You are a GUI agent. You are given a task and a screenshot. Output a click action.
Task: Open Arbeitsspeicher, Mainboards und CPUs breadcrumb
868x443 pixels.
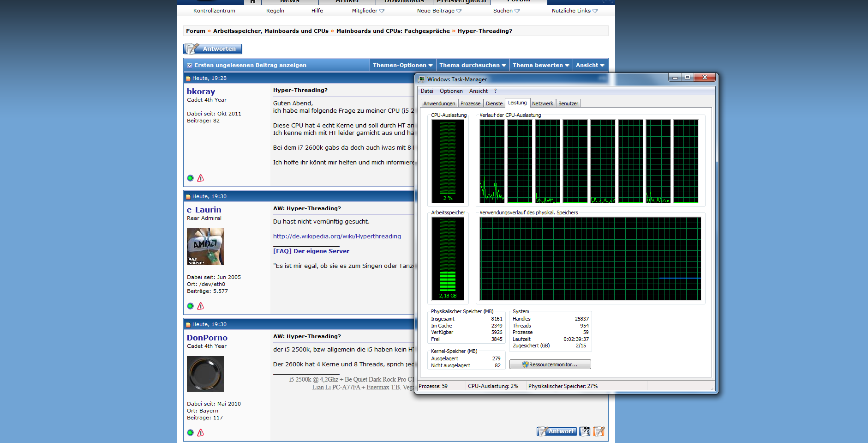271,31
